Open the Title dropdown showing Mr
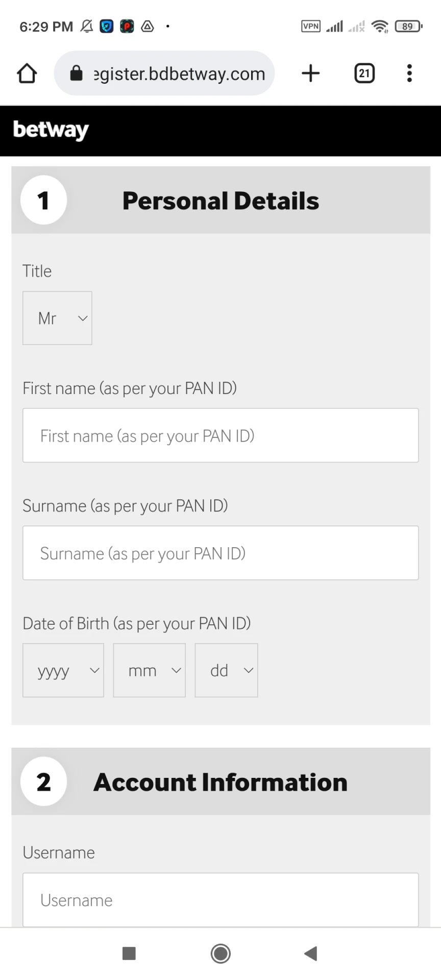 [x=57, y=318]
